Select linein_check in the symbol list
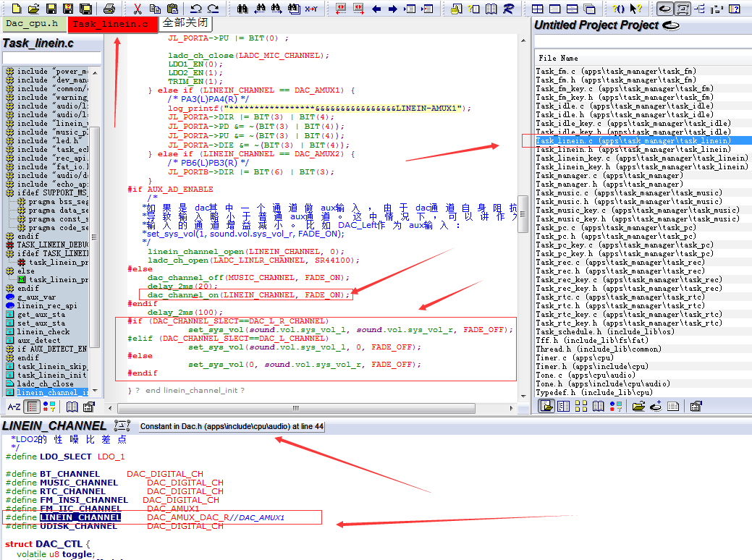This screenshot has height=560, width=752. tap(43, 332)
